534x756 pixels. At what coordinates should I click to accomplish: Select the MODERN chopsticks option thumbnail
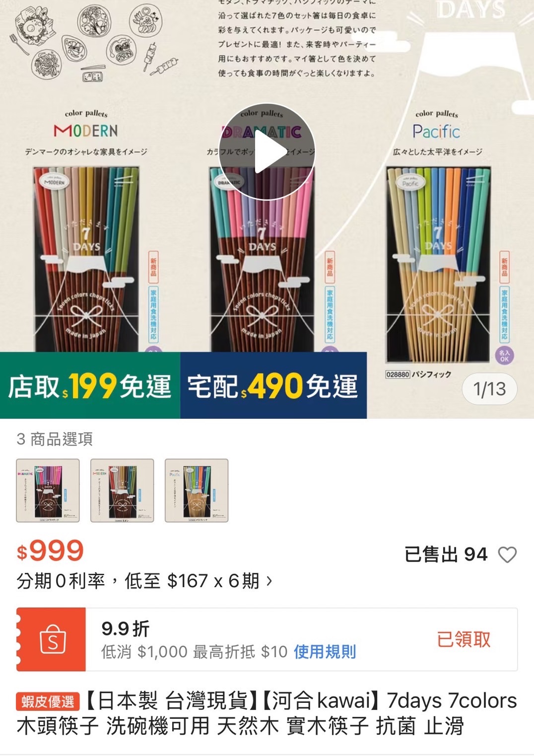point(122,490)
